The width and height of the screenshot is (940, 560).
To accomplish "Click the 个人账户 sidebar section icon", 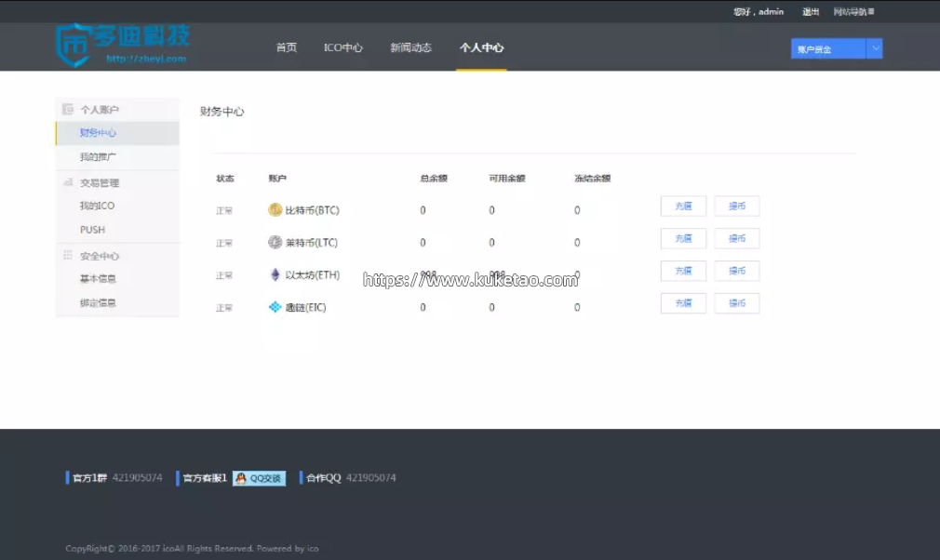I will click(68, 110).
